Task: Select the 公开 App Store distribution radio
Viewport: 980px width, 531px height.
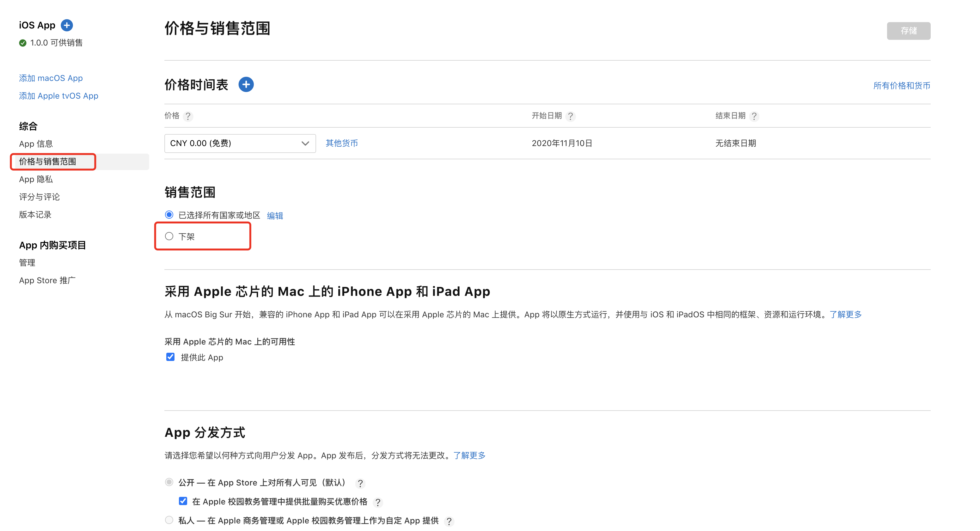Action: point(169,482)
